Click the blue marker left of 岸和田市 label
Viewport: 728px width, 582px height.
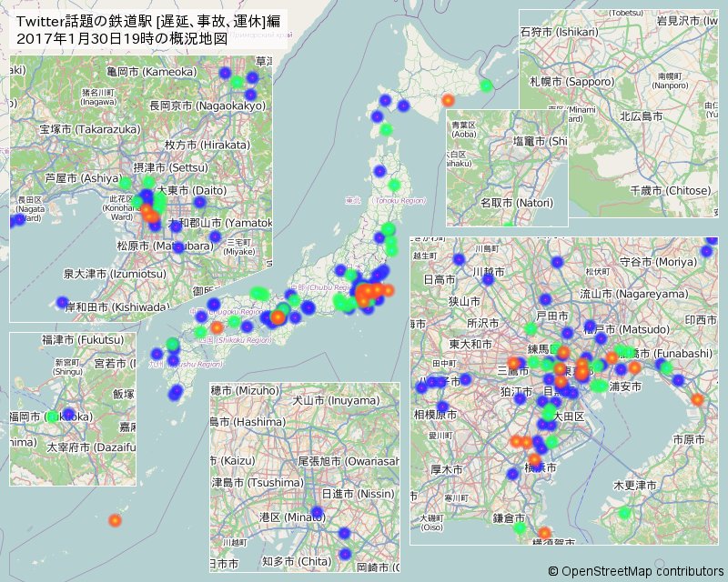coord(62,302)
